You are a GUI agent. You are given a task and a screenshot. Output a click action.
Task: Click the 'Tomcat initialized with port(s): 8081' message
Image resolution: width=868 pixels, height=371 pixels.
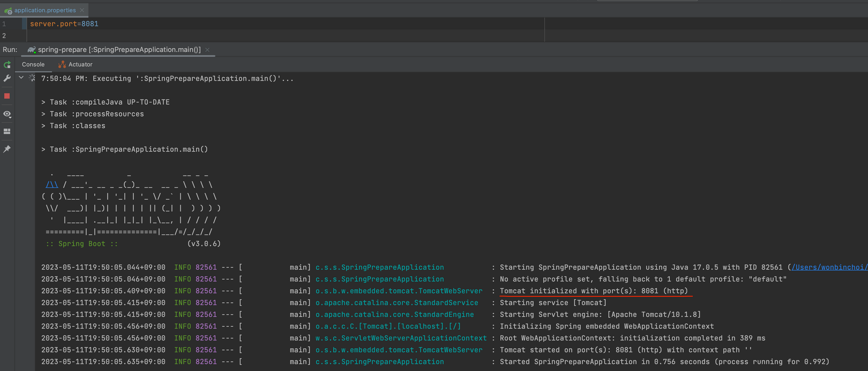tap(594, 291)
